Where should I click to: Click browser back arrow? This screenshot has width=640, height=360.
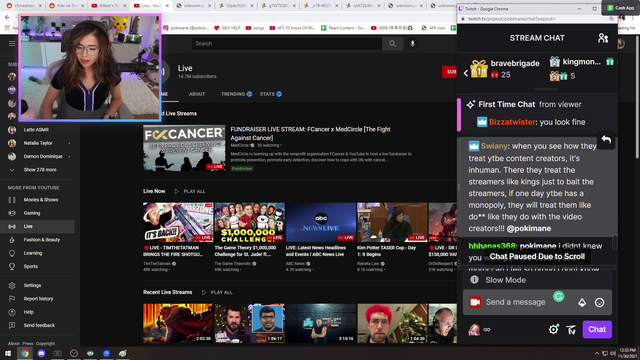(x=7, y=17)
